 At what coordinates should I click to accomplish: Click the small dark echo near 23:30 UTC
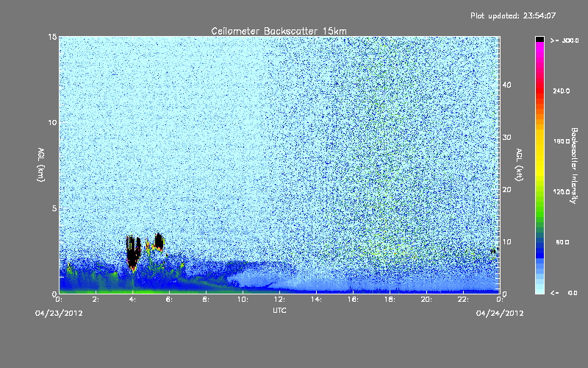(493, 251)
